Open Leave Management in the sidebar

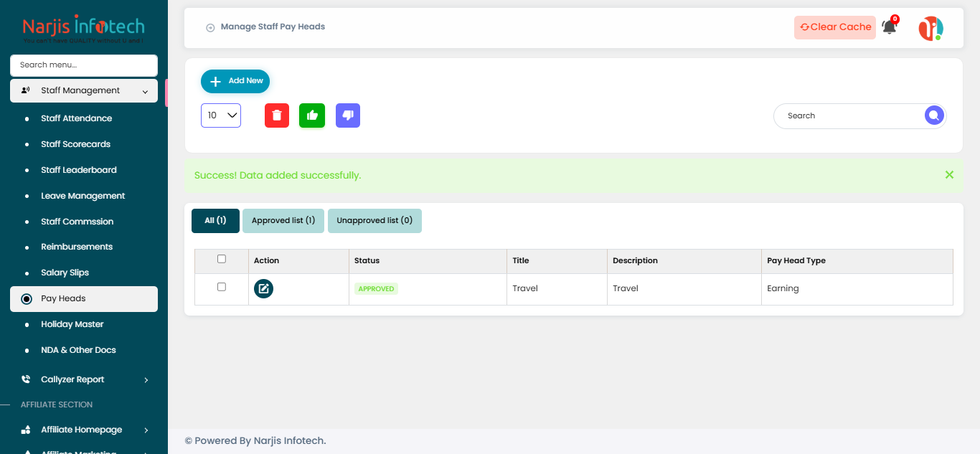(x=83, y=196)
